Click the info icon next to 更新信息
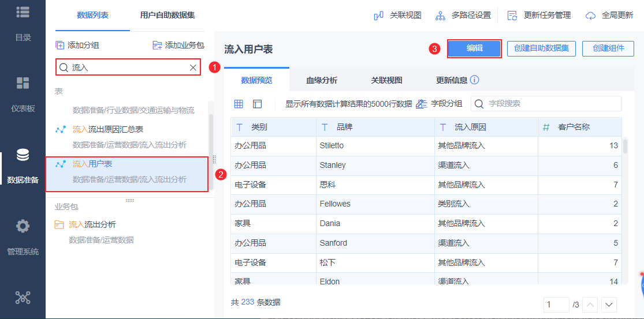 [474, 80]
